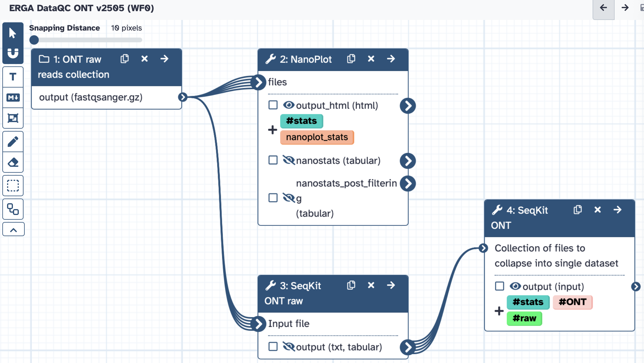Check the SeqKit output (txt, tabular) checkbox
The width and height of the screenshot is (644, 363).
pyautogui.click(x=273, y=347)
